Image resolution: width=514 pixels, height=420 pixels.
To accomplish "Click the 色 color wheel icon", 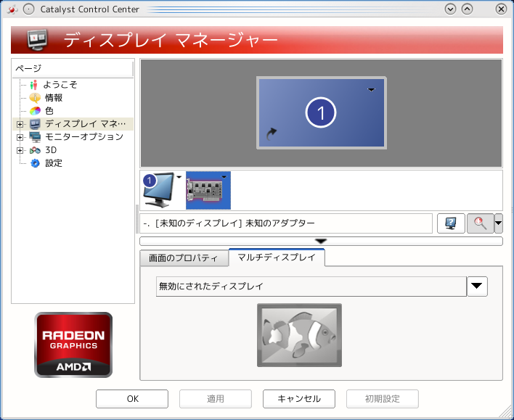I will coord(35,111).
